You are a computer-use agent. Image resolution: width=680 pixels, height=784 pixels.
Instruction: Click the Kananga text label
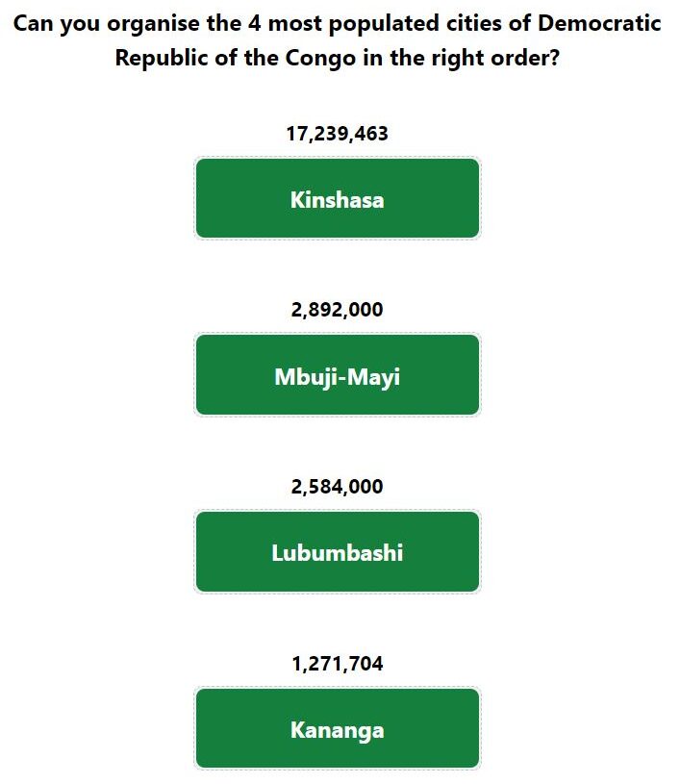338,730
